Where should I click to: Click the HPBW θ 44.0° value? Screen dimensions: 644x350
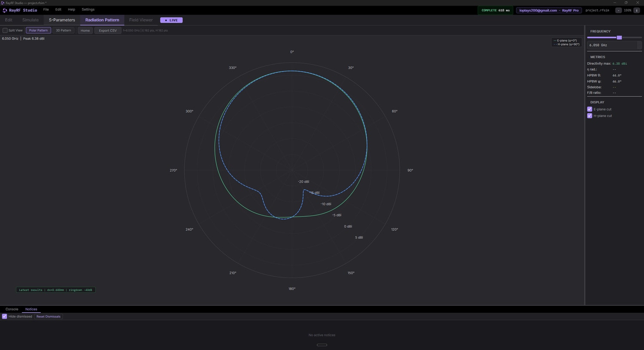(x=617, y=75)
